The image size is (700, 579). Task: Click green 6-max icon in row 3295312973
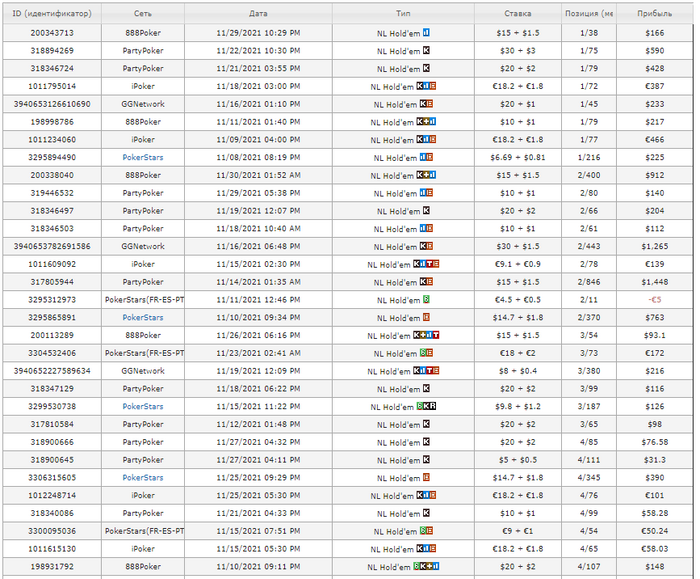pyautogui.click(x=426, y=300)
